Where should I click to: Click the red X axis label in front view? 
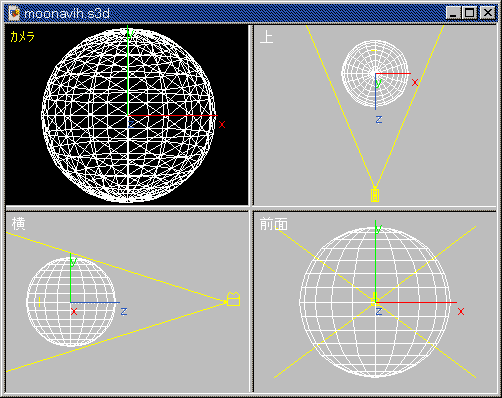point(461,312)
